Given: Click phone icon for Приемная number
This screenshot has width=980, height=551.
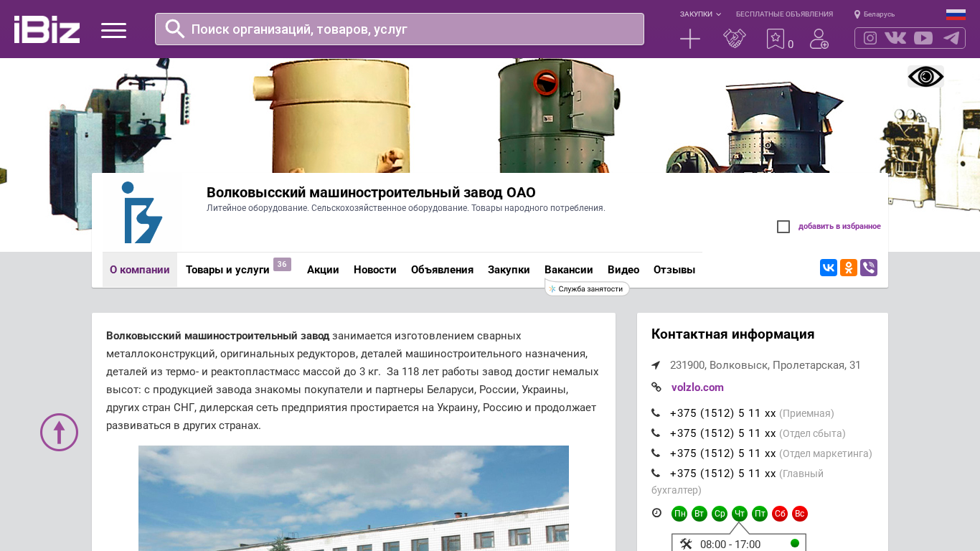Looking at the screenshot, I should [656, 413].
